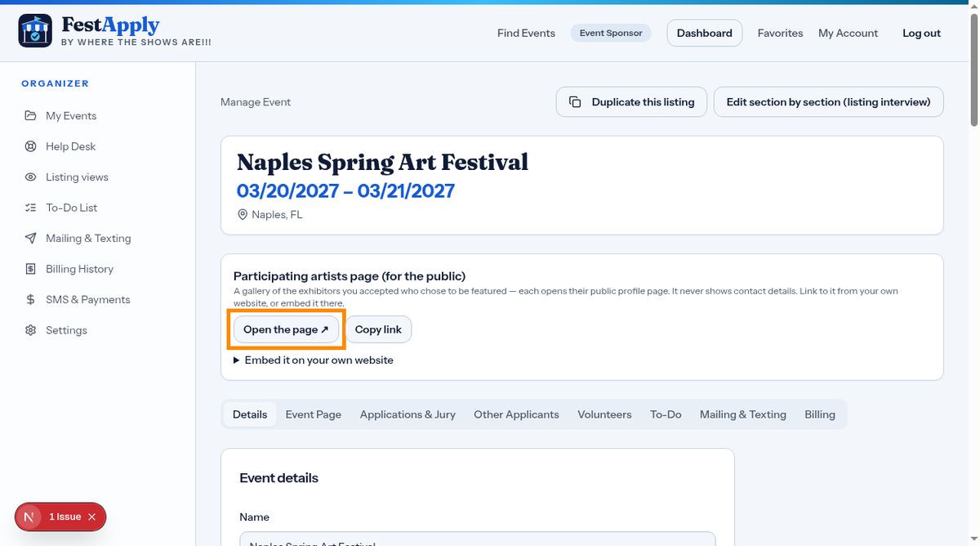The width and height of the screenshot is (980, 546).
Task: Click the location pin icon beside Naples, FL
Action: (x=242, y=214)
